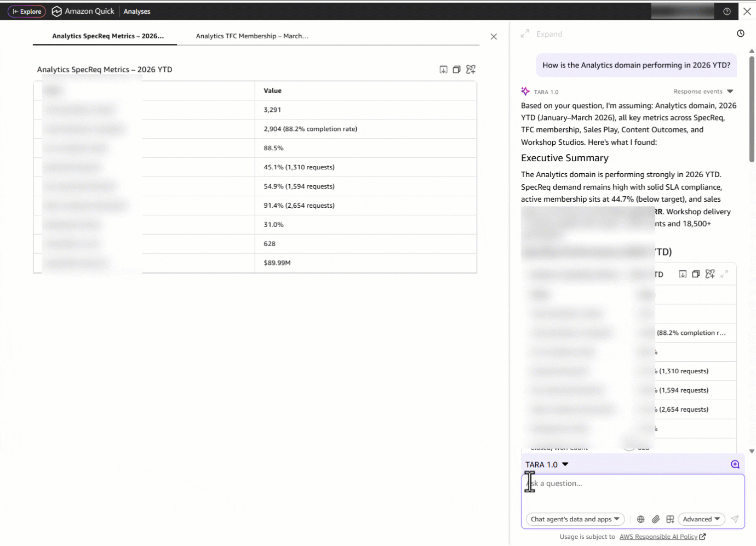The width and height of the screenshot is (756, 546).
Task: Select the 54.9% (1,594 requests) cell in main table
Action: [x=365, y=187]
